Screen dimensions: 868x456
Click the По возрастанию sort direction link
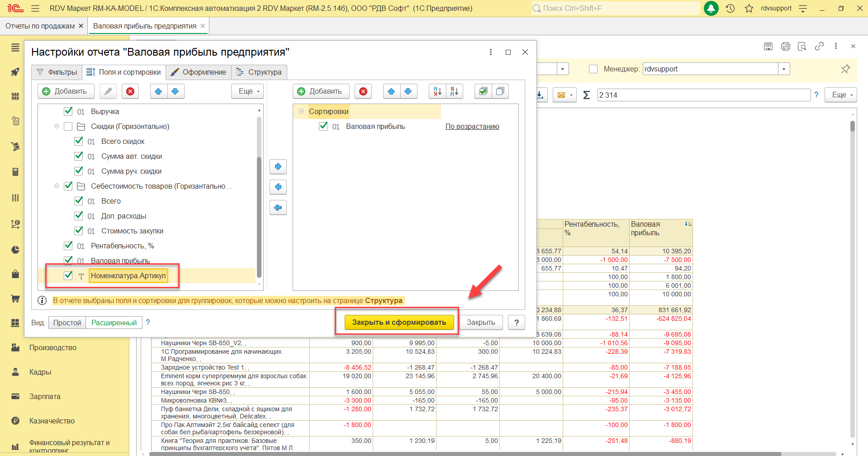point(472,126)
